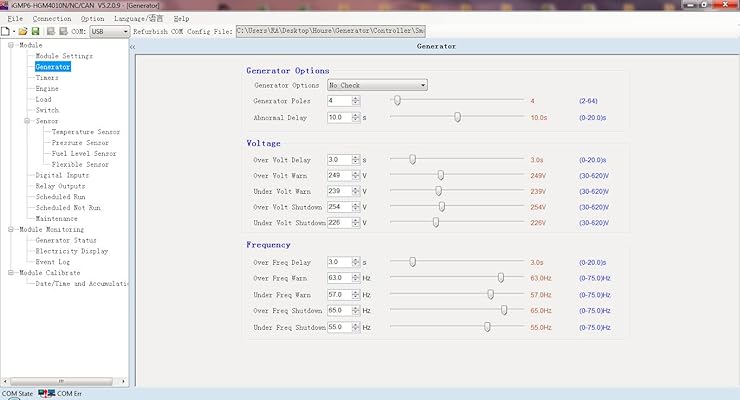This screenshot has width=740, height=400.
Task: Click the Open folder toolbar icon
Action: point(22,32)
